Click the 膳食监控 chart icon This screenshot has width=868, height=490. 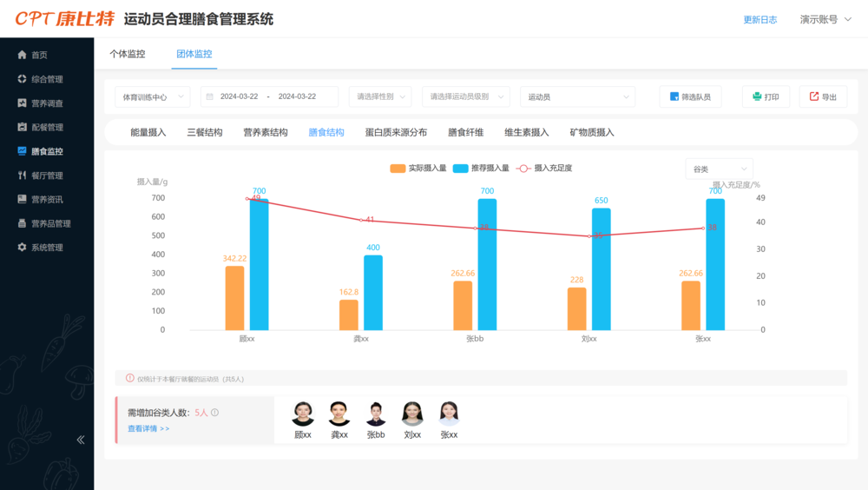coord(22,151)
